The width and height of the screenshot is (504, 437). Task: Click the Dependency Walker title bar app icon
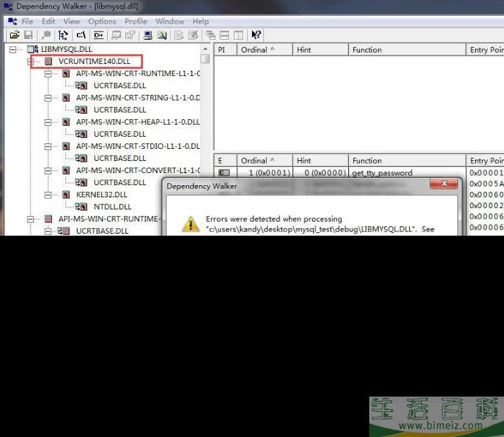(8, 7)
